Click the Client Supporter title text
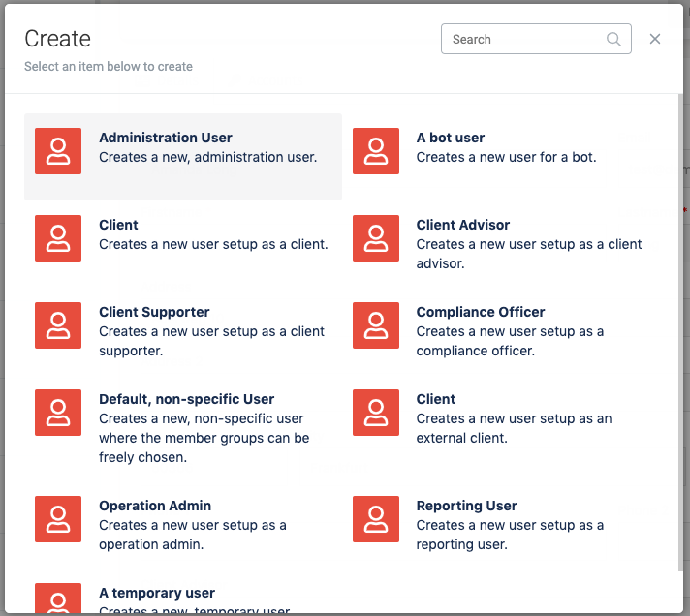690x616 pixels. pyautogui.click(x=154, y=312)
